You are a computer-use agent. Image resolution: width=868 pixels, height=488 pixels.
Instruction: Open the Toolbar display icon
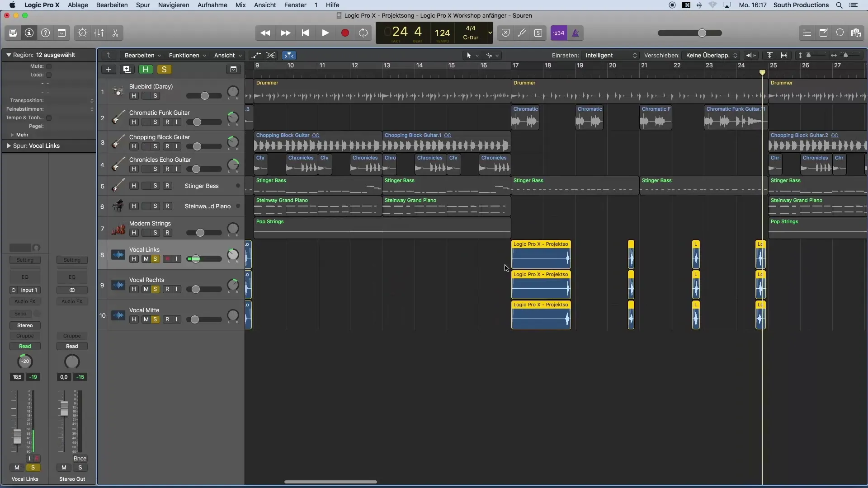[x=61, y=33]
